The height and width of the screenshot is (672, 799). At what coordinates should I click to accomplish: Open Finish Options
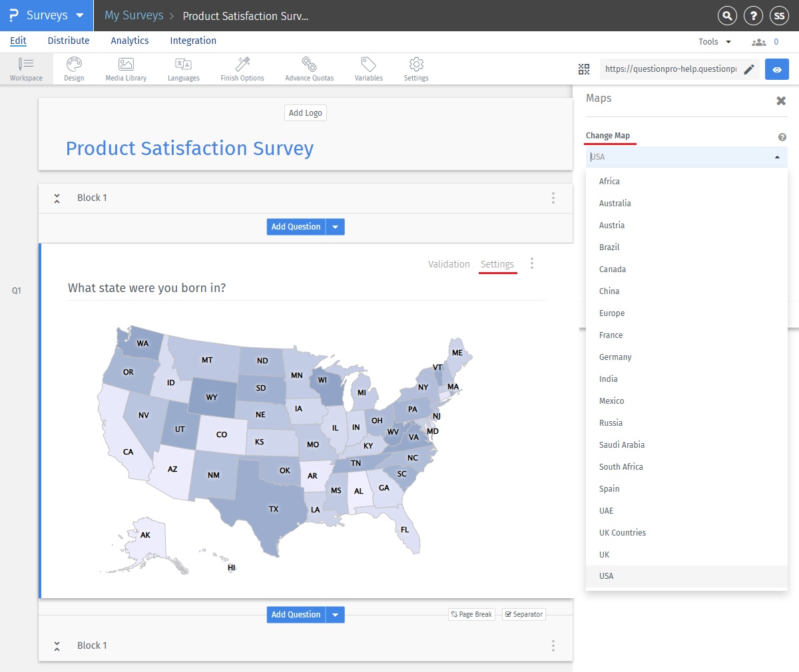(241, 69)
